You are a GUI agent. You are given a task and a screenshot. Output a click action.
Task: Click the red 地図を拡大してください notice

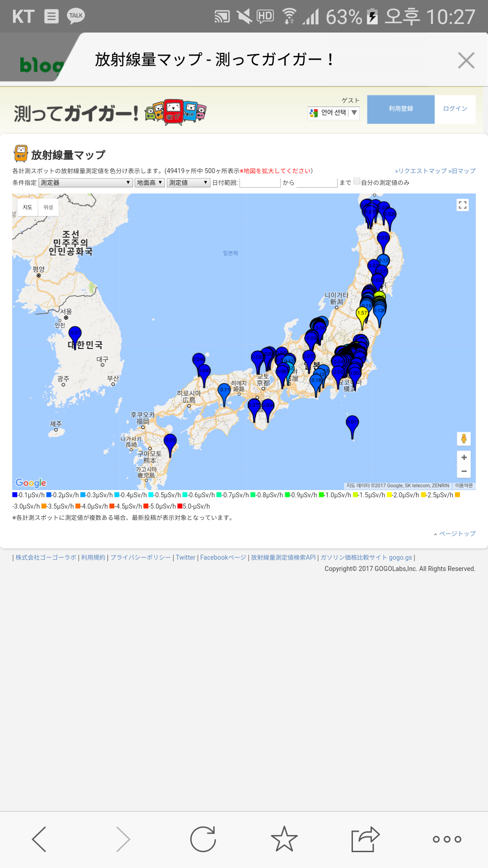pos(275,171)
